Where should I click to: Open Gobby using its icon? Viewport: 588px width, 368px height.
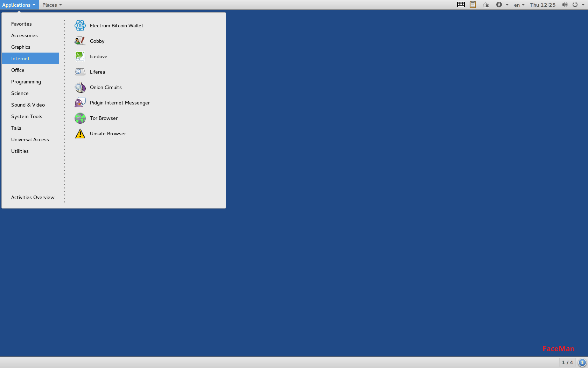point(80,41)
